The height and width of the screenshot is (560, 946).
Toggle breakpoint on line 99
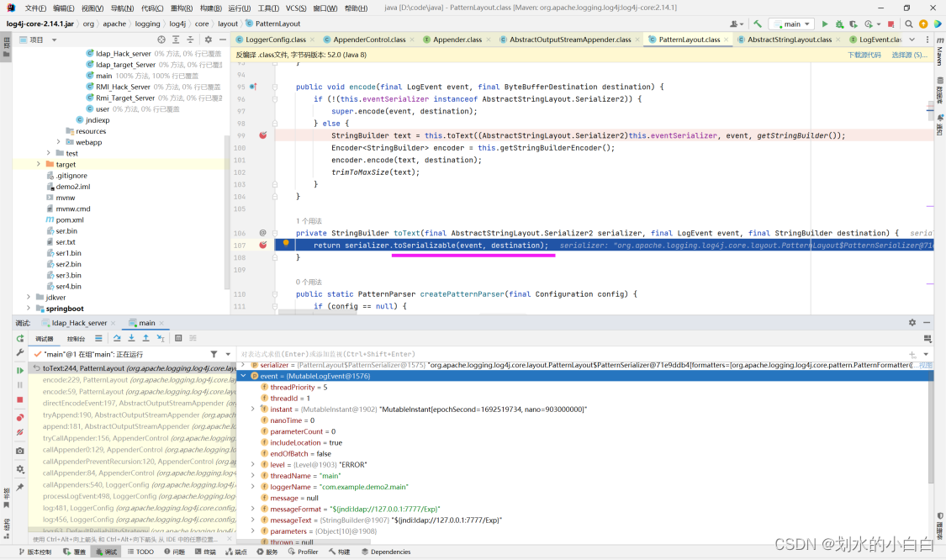point(263,135)
